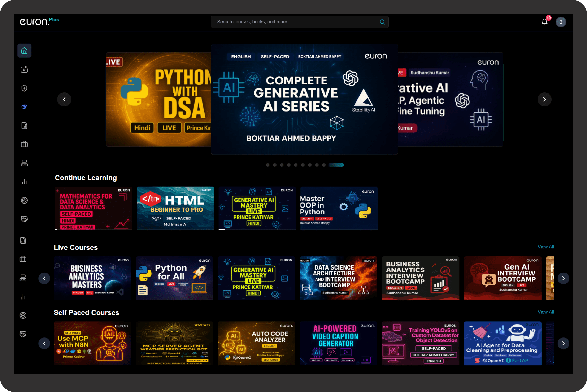The image size is (587, 392).
Task: Open Generative AI Mastery in Live Courses
Action: (x=257, y=278)
